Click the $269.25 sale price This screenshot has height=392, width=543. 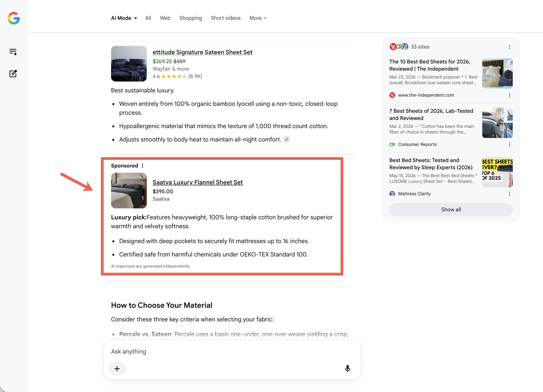[x=162, y=61]
